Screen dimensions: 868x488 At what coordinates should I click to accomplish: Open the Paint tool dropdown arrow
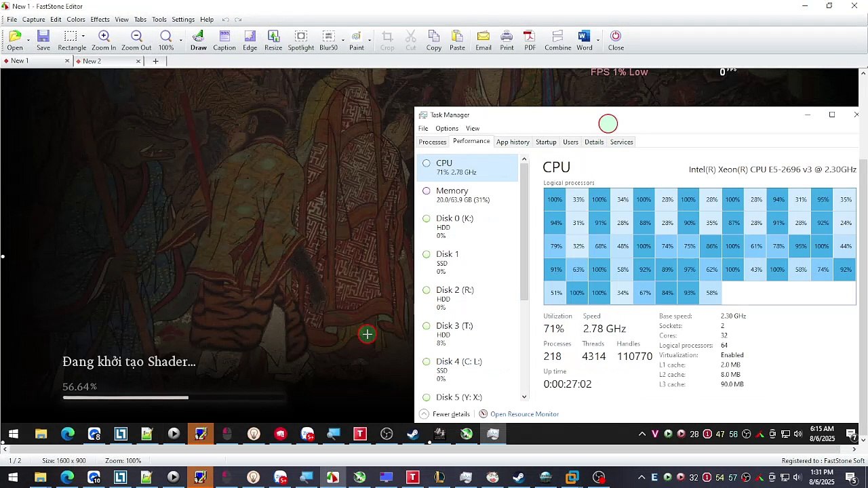(x=370, y=41)
